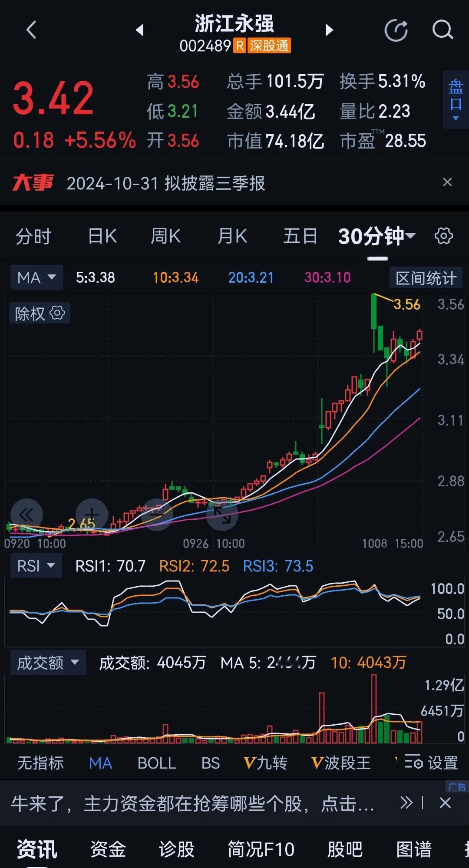
Task: Select V波段王 indicator
Action: (341, 763)
